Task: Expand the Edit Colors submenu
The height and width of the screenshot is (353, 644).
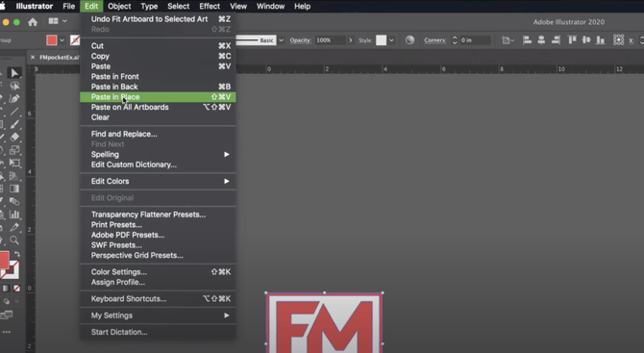Action: 158,181
